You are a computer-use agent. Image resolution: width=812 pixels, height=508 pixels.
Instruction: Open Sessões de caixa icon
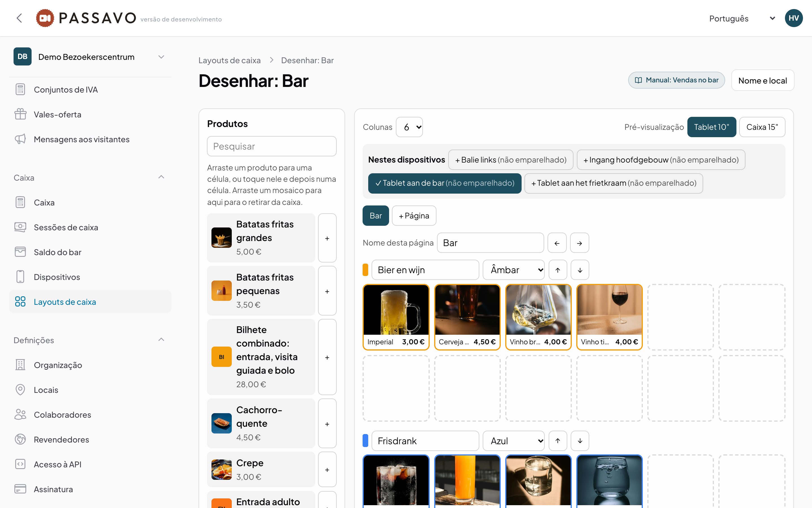(20, 227)
